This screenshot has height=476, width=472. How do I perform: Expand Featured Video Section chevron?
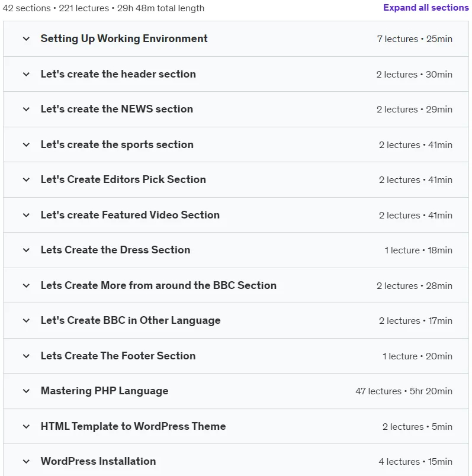pos(27,216)
